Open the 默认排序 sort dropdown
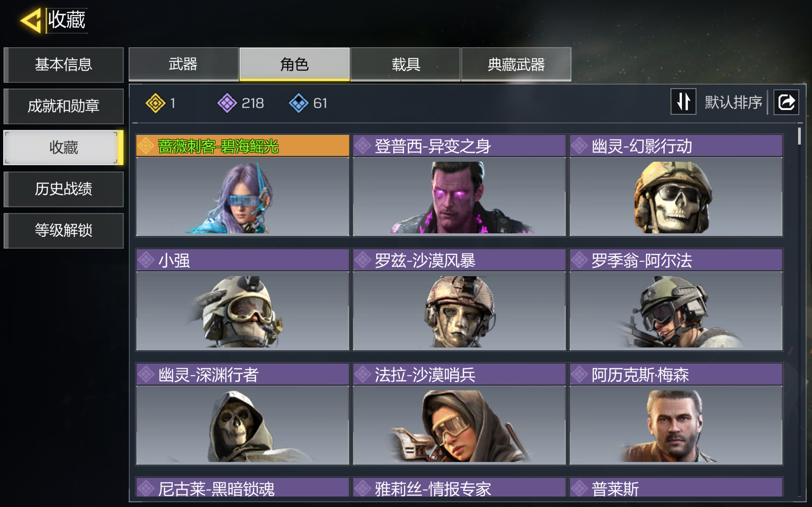812x507 pixels. pos(733,102)
